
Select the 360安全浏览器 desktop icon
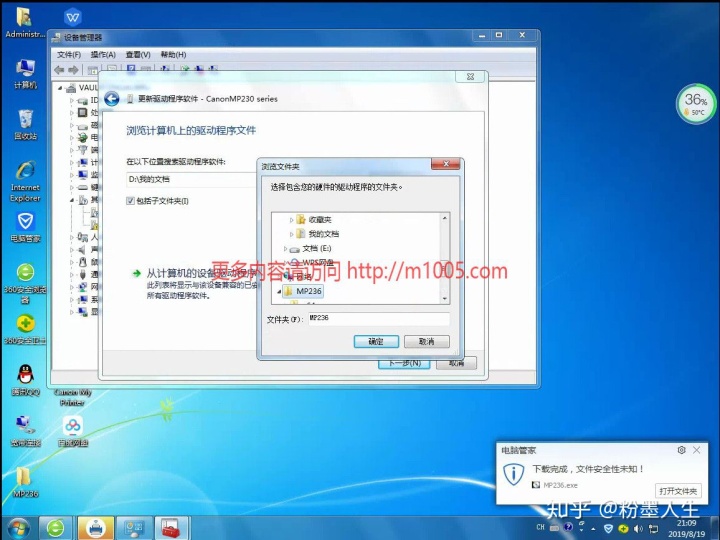pos(25,283)
